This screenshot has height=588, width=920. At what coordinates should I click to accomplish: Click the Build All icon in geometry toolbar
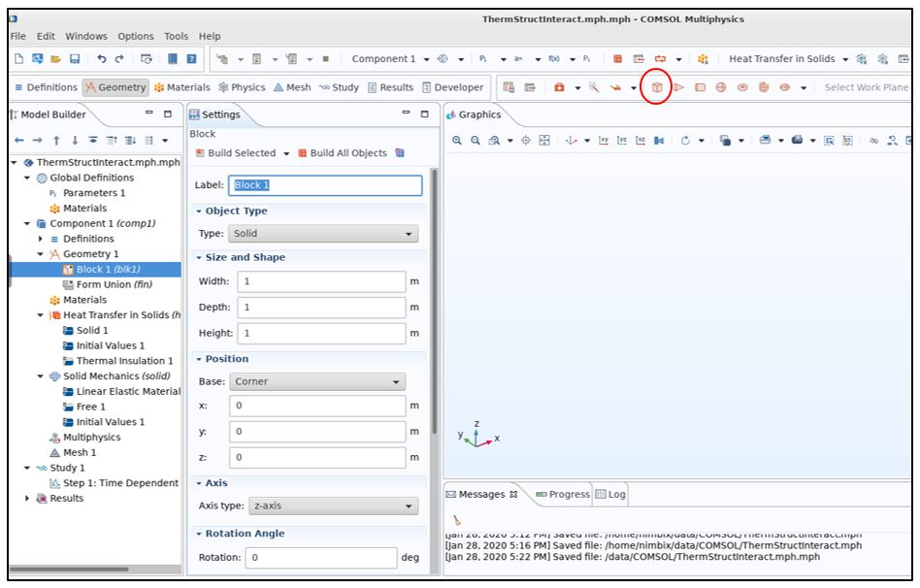coord(617,58)
